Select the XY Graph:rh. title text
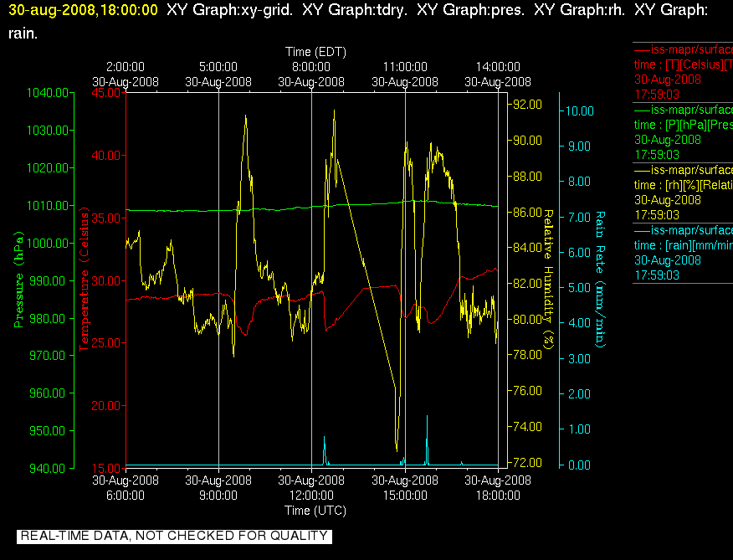Viewport: 733px width, 560px height. pyautogui.click(x=580, y=10)
